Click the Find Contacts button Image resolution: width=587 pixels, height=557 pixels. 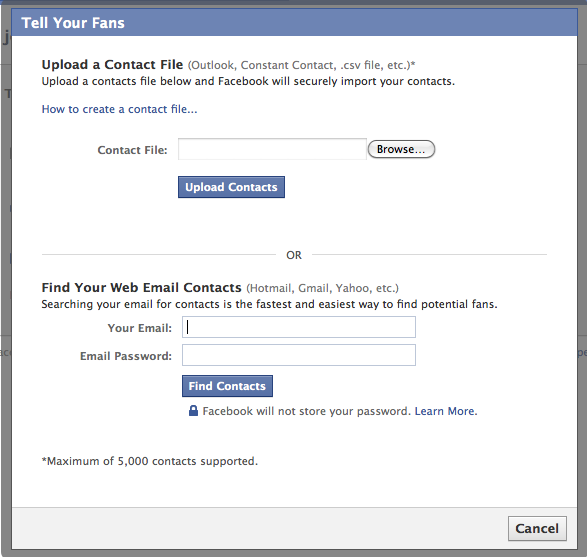click(x=227, y=386)
